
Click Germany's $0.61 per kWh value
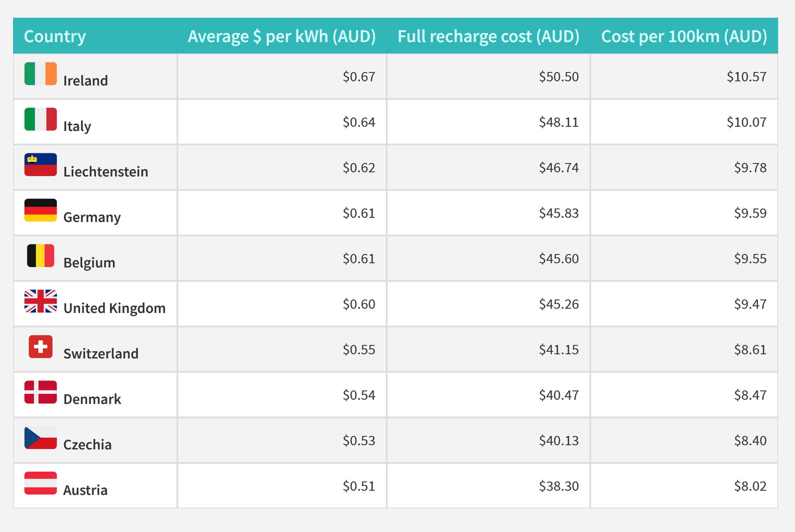(359, 213)
